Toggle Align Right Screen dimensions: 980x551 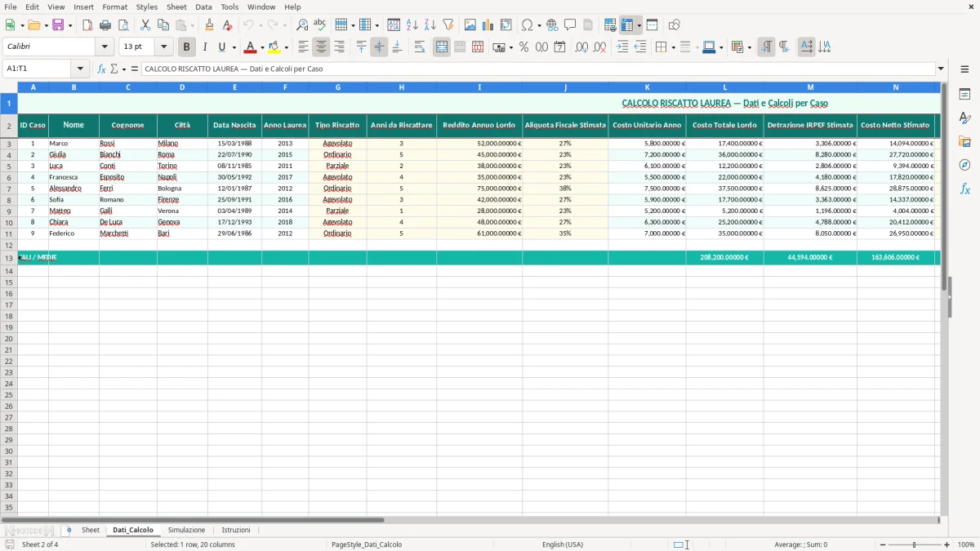(x=339, y=47)
